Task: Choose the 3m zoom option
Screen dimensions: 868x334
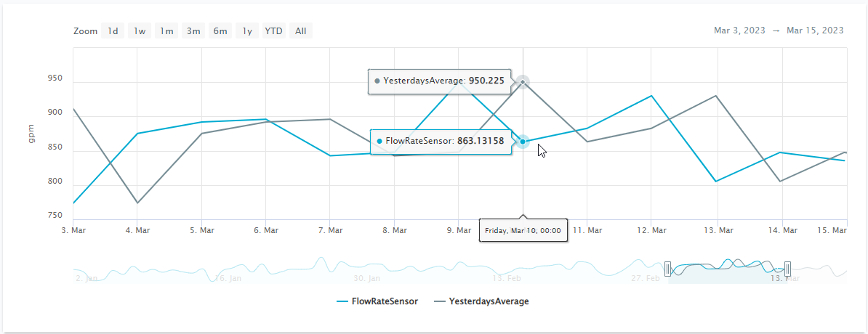Action: coord(193,31)
